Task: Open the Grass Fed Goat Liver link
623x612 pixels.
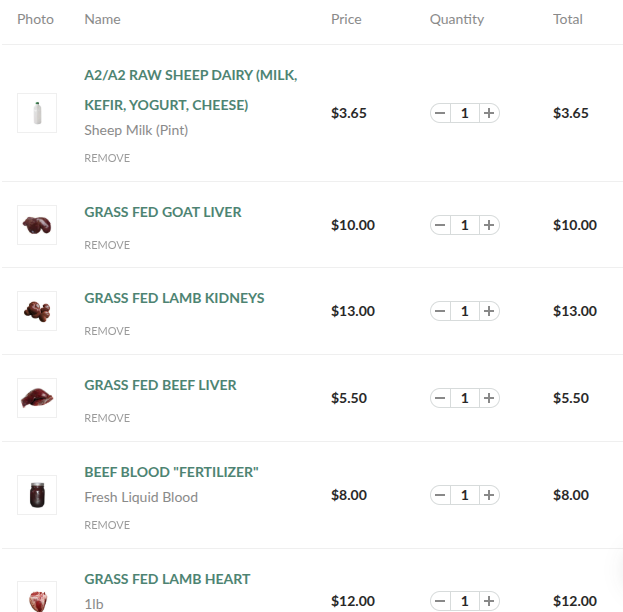Action: [x=163, y=212]
